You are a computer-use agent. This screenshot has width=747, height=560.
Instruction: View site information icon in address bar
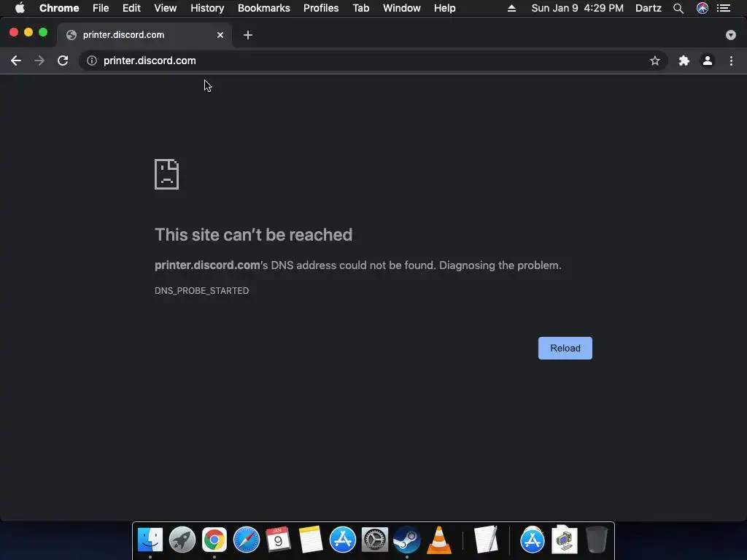tap(92, 61)
